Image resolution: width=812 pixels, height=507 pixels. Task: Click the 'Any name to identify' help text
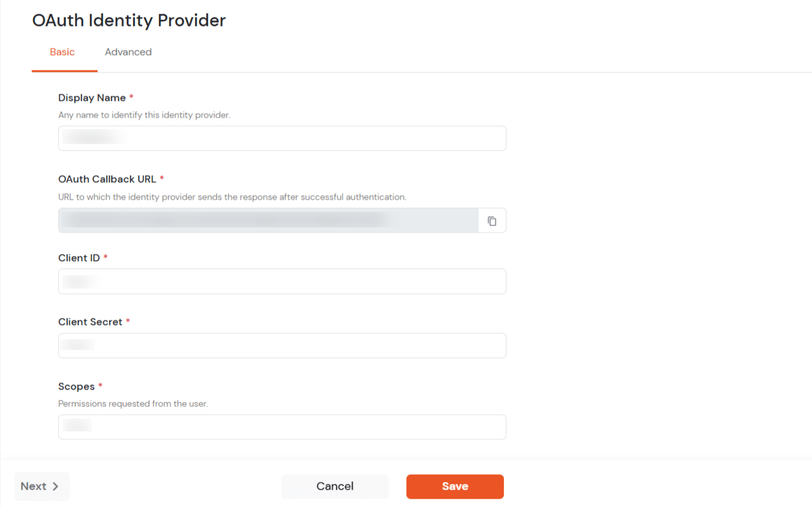144,115
